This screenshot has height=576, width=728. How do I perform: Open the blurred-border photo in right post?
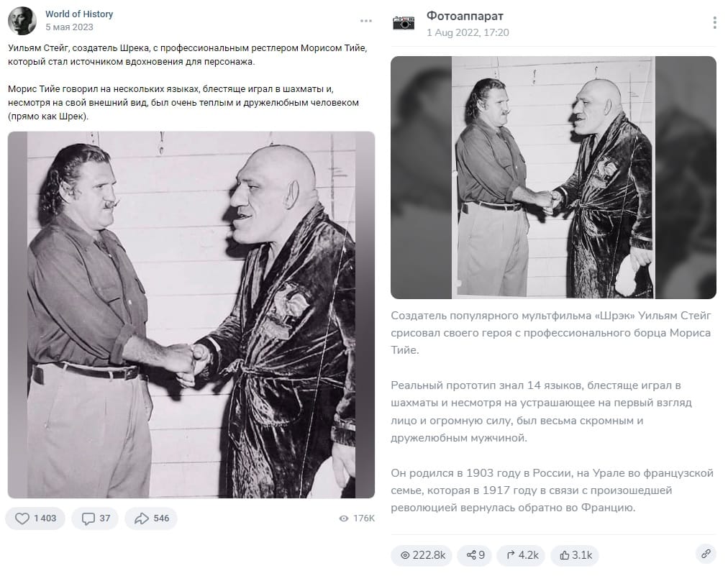[x=553, y=178]
